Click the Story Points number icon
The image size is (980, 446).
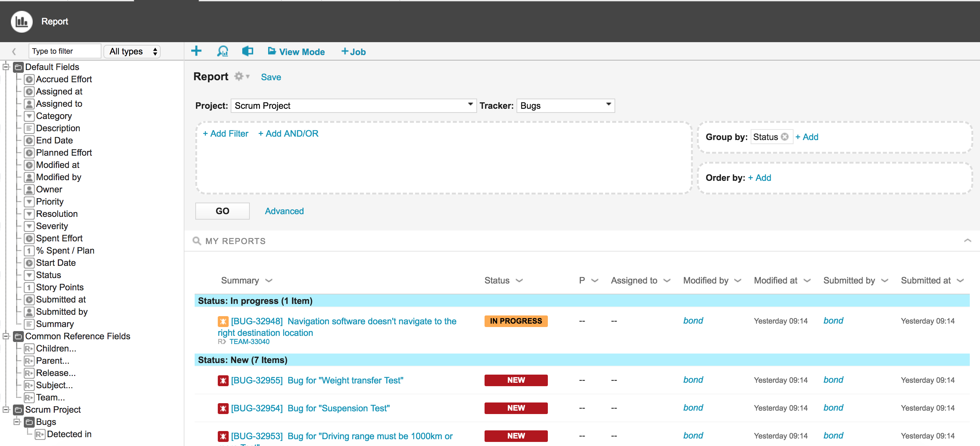[x=29, y=287]
